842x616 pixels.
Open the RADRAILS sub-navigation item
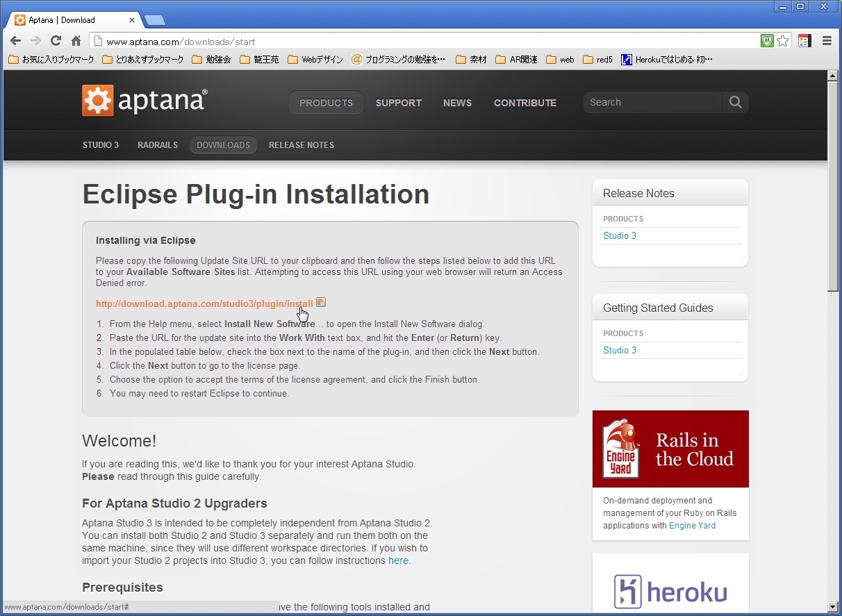158,145
